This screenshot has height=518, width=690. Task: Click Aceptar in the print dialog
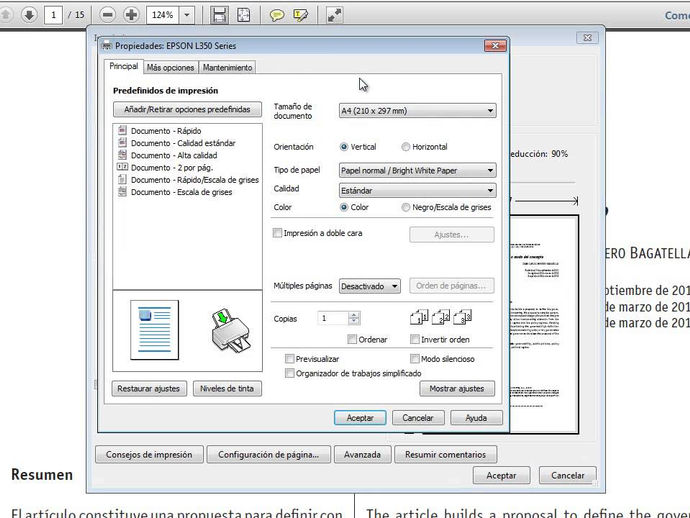[x=501, y=475]
